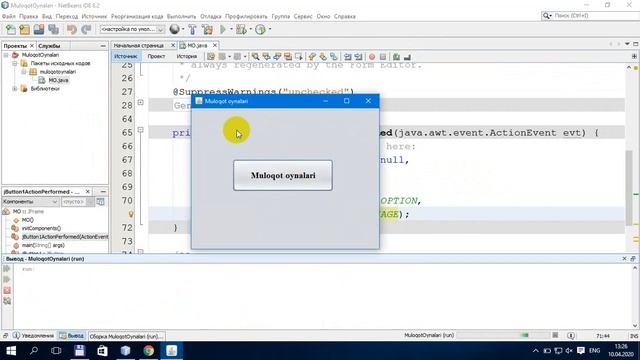Click the Undo arrow icon
The width and height of the screenshot is (640, 360).
point(72,29)
